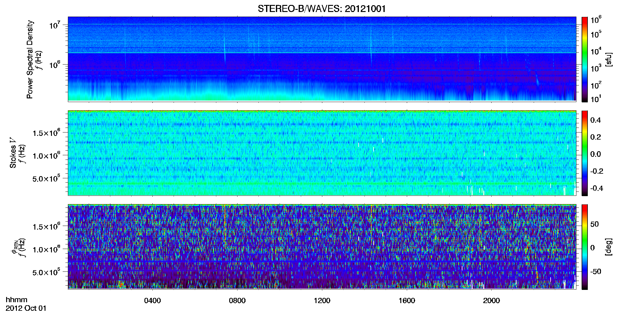Click the φRTN degree colorbar gradient

[x=585, y=247]
